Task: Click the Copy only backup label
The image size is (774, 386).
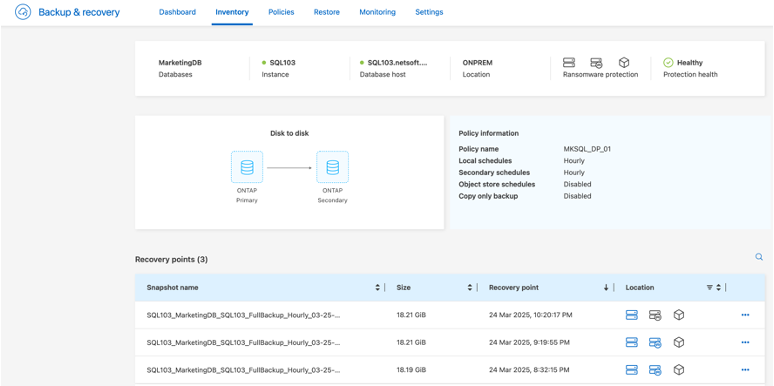Action: [x=488, y=196]
